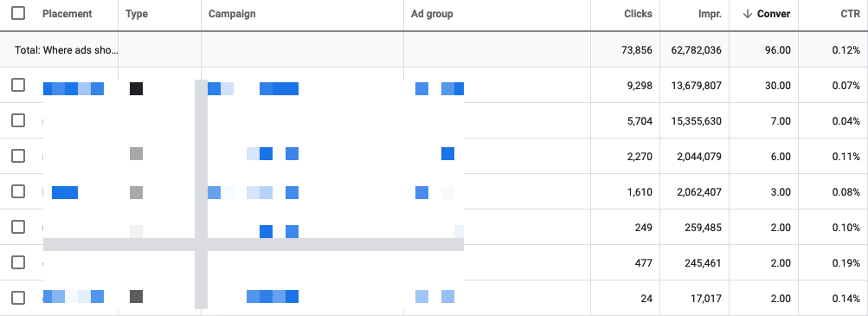868x316 pixels.
Task: Select the row with 24 clicks
Action: tap(18, 297)
